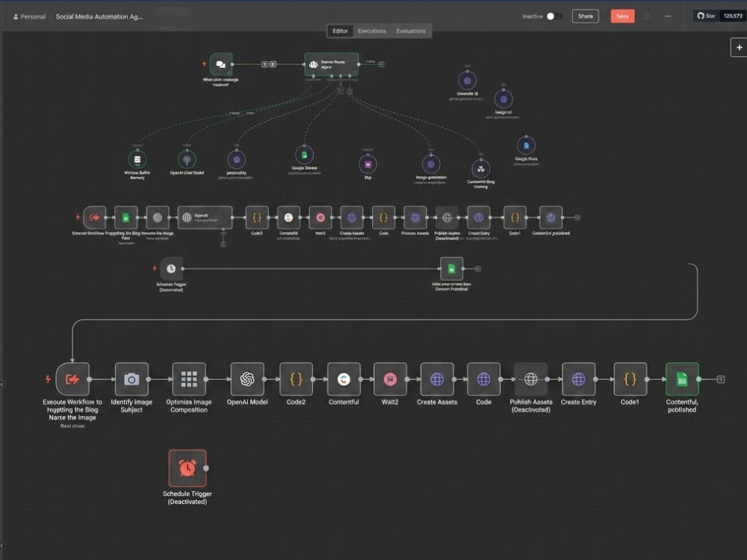
Task: Open workflow history clock icon beside Save
Action: 646,16
